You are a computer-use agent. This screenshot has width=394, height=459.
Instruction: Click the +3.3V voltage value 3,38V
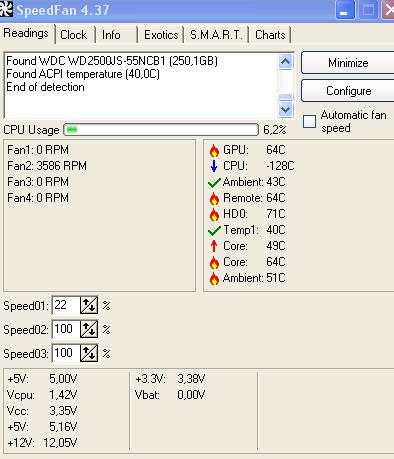point(191,379)
